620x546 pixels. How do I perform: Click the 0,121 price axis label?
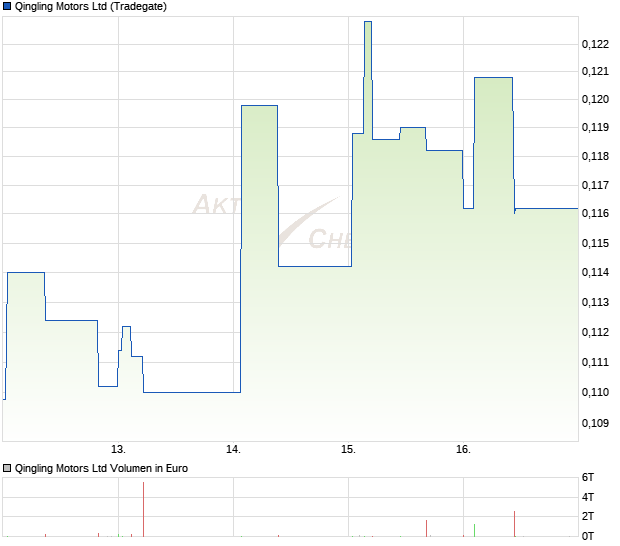[x=595, y=72]
